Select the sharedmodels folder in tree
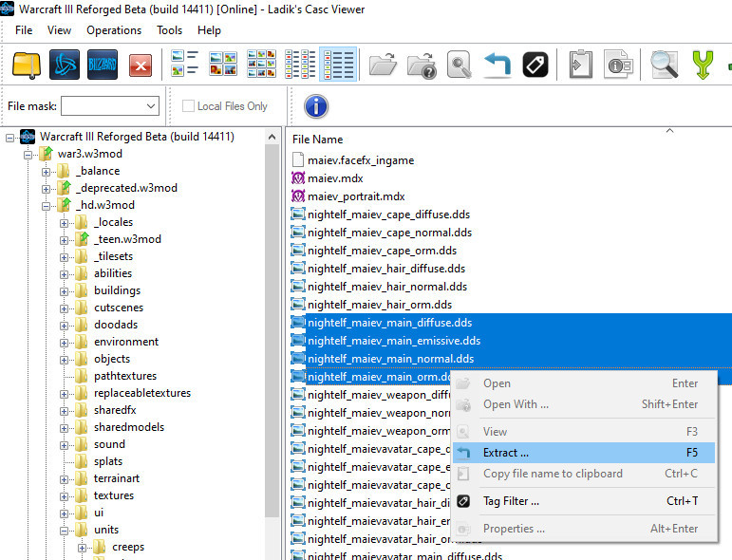Image resolution: width=732 pixels, height=560 pixels. point(129,427)
